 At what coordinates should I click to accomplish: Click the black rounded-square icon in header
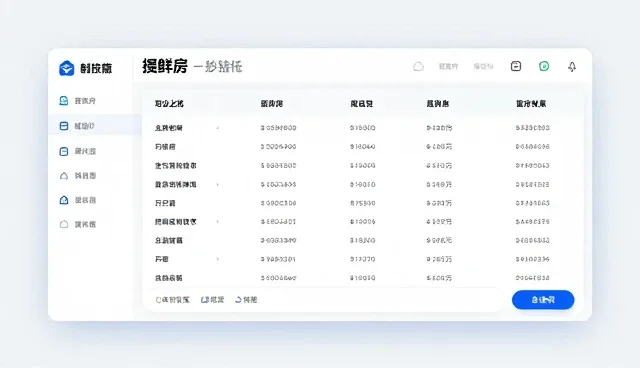click(x=516, y=66)
